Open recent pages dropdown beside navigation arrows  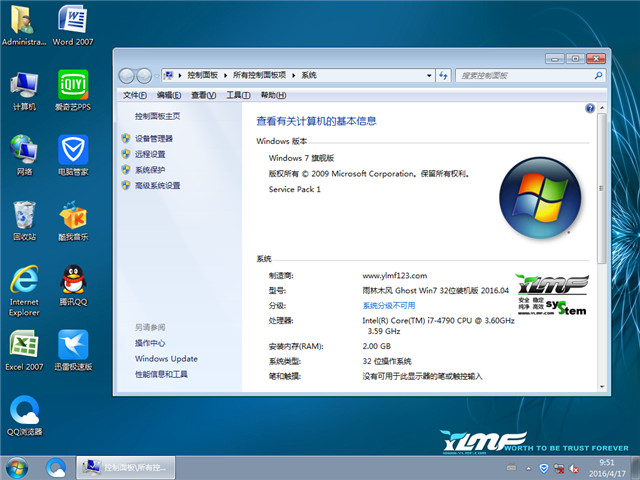point(157,76)
